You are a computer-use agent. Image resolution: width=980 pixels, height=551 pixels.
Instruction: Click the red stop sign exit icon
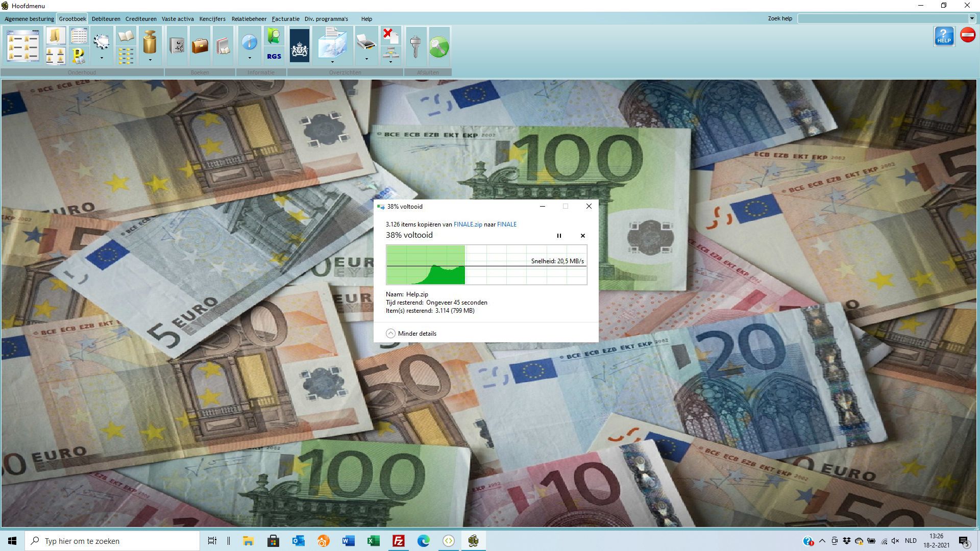click(x=968, y=35)
